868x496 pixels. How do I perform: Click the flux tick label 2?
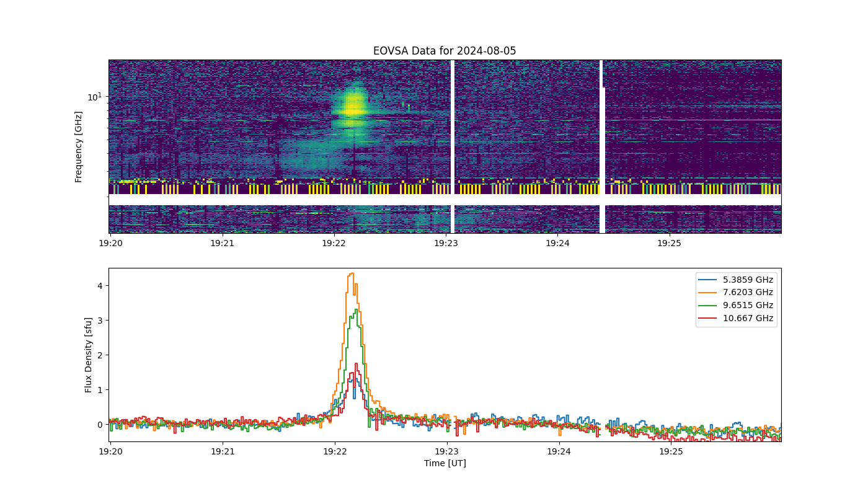99,355
